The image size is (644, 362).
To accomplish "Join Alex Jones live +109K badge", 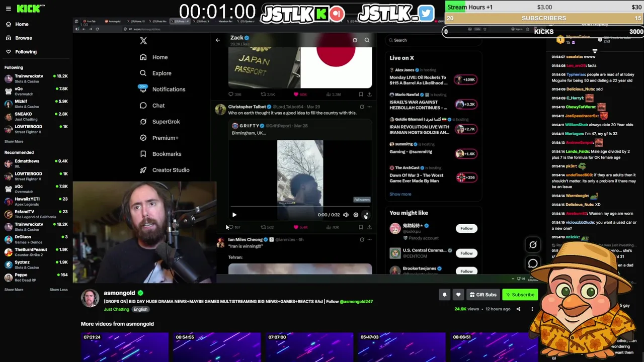I will pos(465,79).
